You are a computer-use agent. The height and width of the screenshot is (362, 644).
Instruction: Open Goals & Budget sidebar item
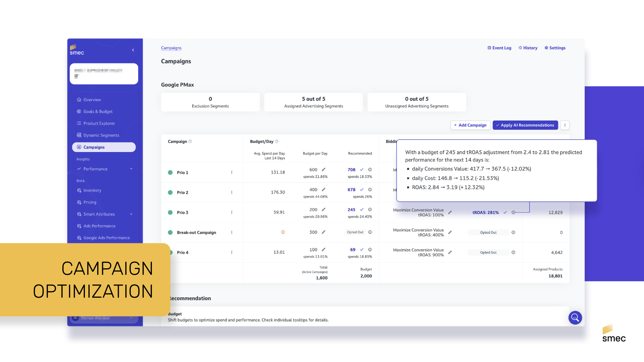click(x=98, y=111)
